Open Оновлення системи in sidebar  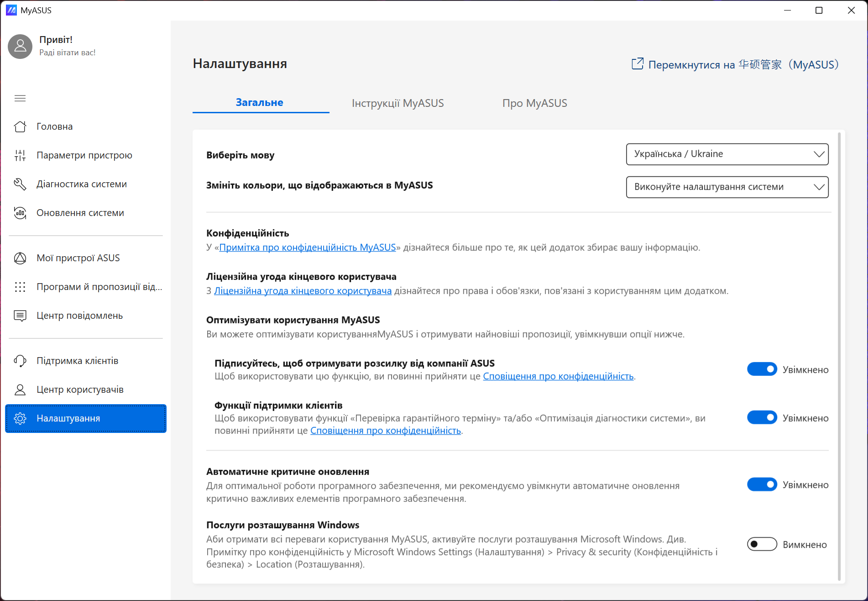(x=86, y=213)
